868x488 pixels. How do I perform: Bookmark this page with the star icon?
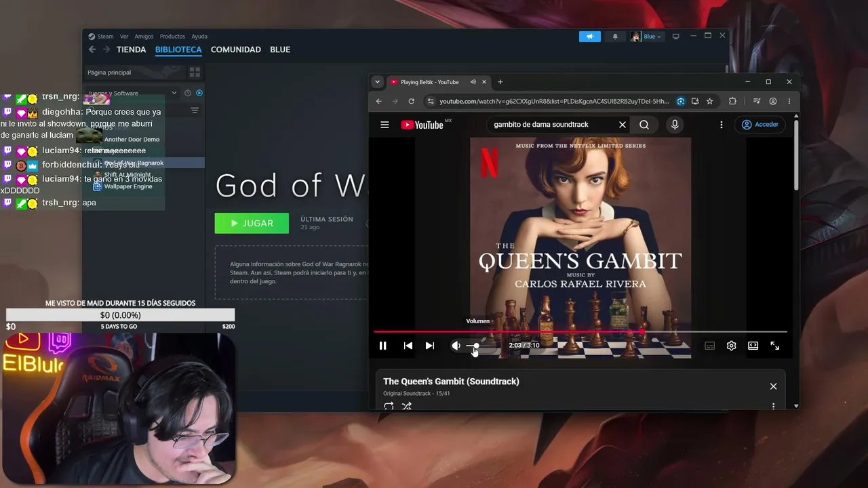pyautogui.click(x=710, y=101)
